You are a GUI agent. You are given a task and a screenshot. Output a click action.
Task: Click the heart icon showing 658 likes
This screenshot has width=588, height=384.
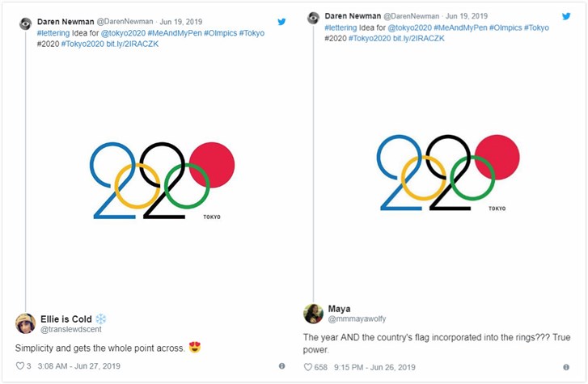pyautogui.click(x=308, y=367)
